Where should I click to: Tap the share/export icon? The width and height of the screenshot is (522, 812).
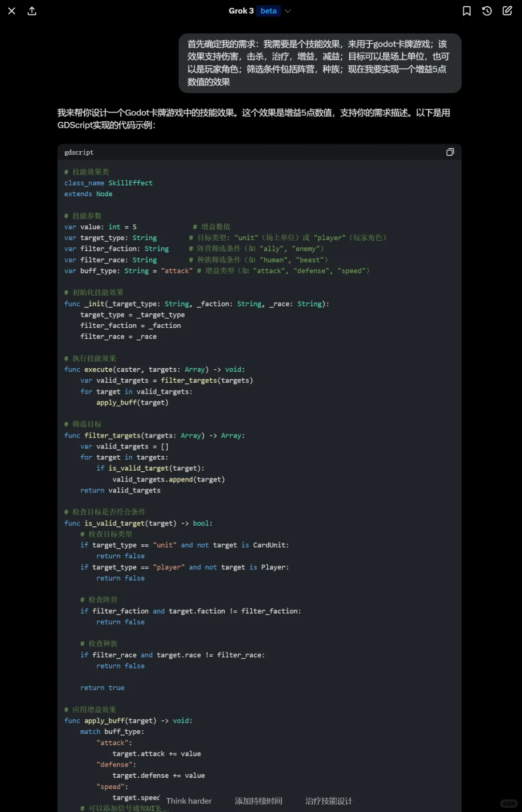pyautogui.click(x=32, y=11)
